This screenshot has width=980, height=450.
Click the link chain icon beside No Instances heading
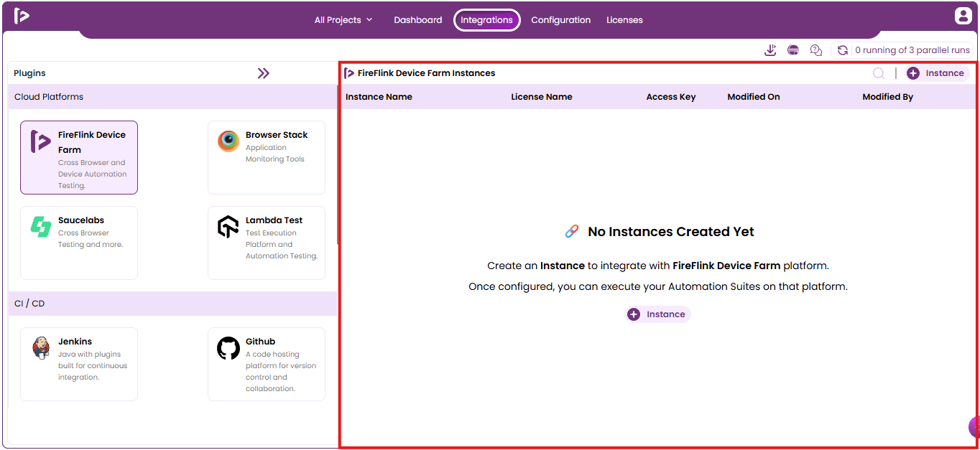click(572, 231)
